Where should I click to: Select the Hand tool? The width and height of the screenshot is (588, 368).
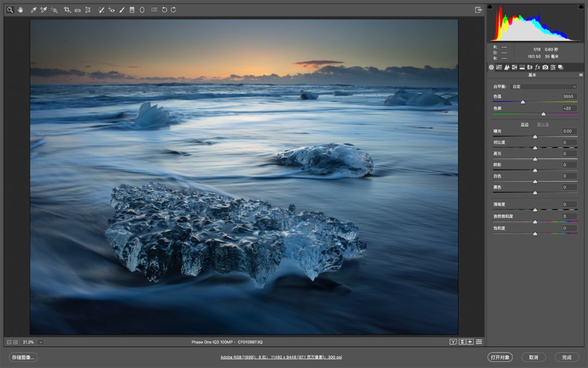21,10
